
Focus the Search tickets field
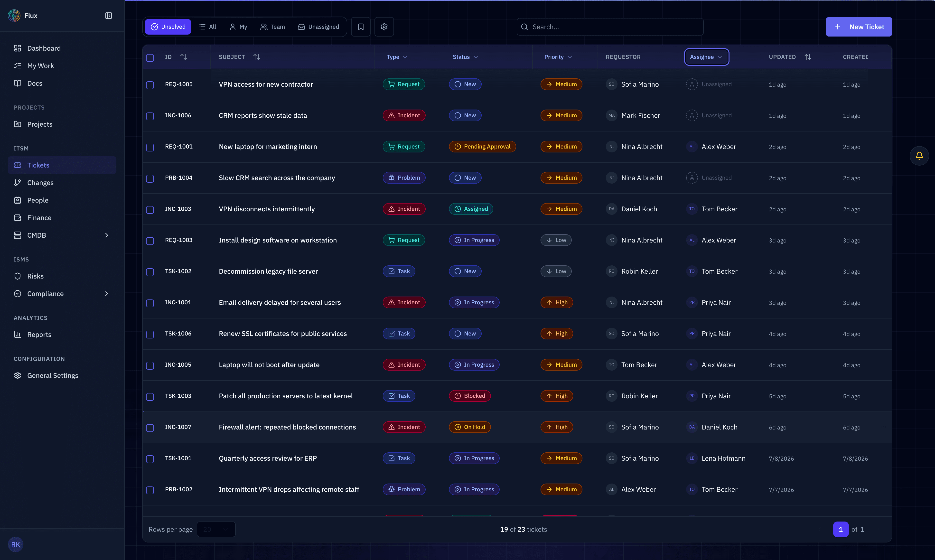tap(610, 27)
